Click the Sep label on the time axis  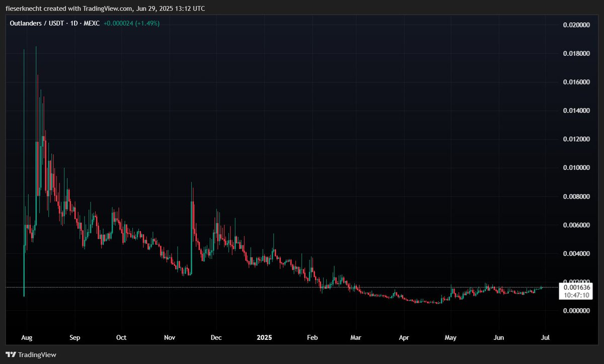click(74, 338)
